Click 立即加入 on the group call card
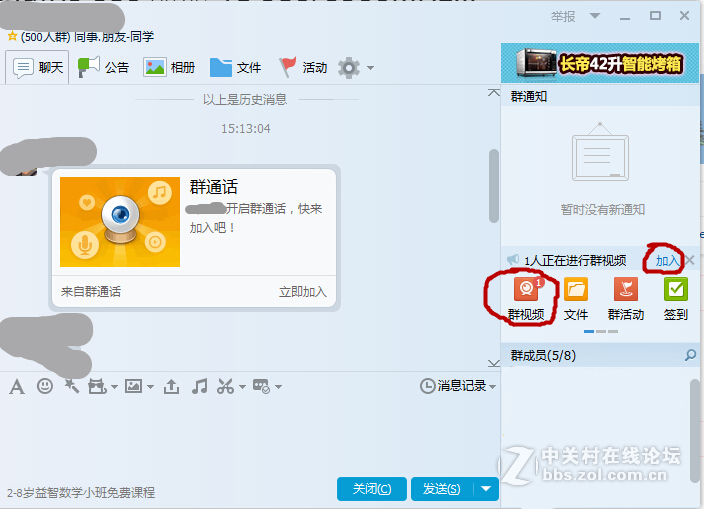 pyautogui.click(x=303, y=292)
